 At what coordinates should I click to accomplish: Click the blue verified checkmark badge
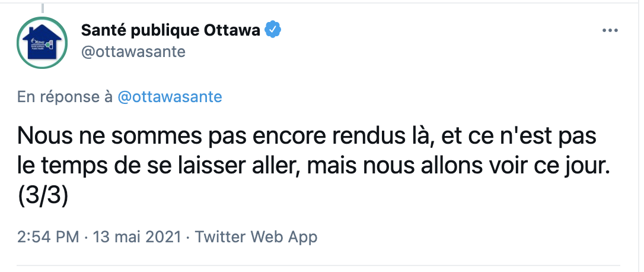pos(273,30)
